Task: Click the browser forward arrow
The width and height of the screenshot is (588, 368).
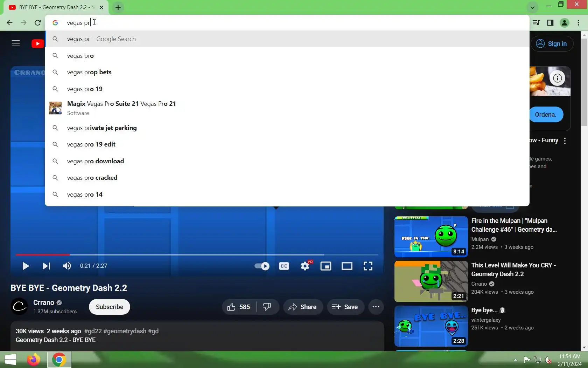Action: pos(23,23)
